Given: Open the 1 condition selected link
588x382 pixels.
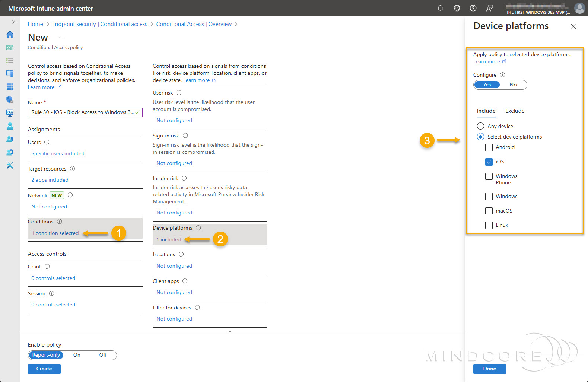Looking at the screenshot, I should (x=55, y=233).
